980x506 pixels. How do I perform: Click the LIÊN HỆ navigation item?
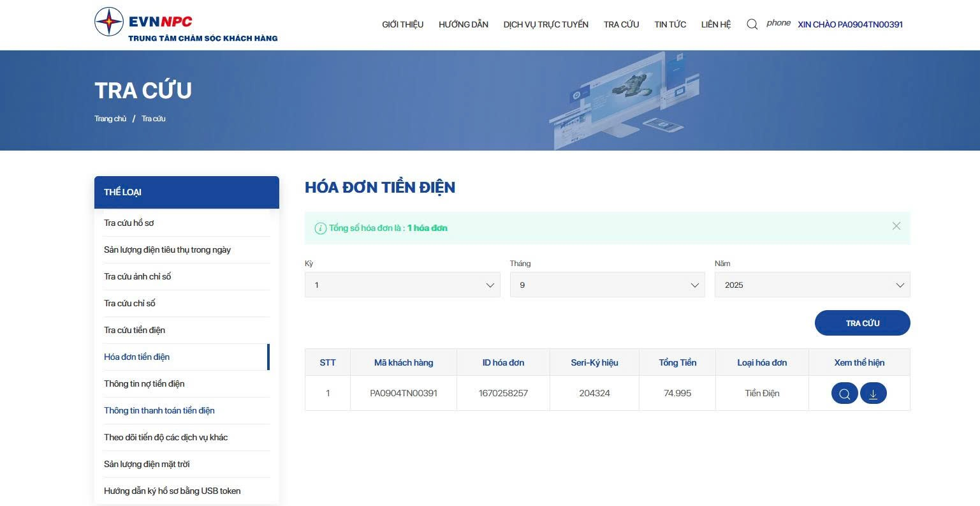[716, 24]
